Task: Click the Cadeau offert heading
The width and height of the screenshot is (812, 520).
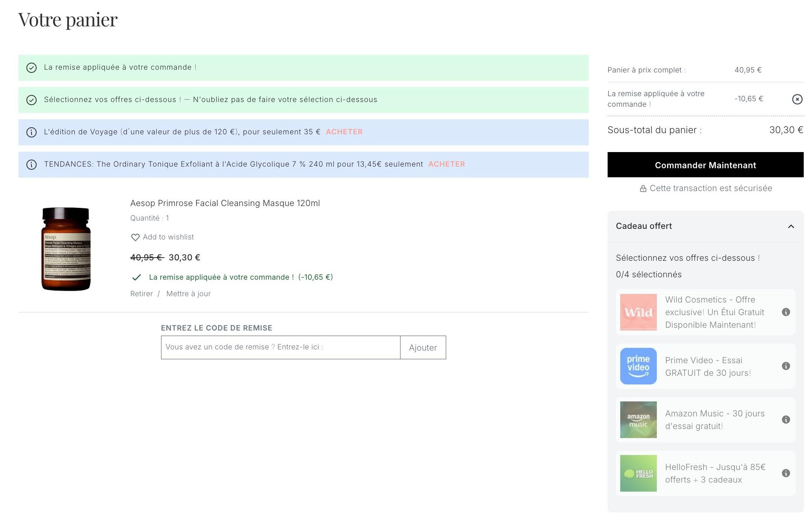Action: tap(644, 226)
